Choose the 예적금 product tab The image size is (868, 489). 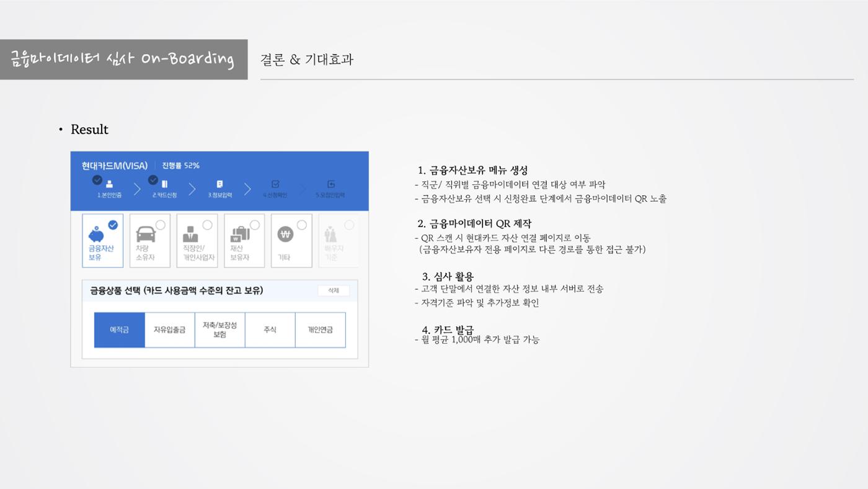(x=120, y=330)
